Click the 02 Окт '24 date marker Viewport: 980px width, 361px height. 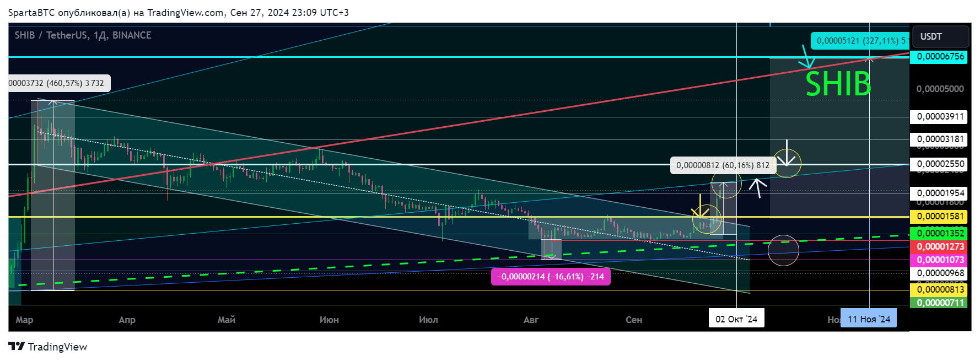pyautogui.click(x=736, y=319)
